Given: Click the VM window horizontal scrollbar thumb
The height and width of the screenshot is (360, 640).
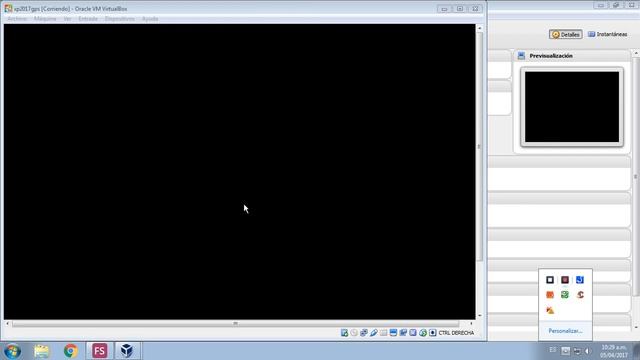Looking at the screenshot, I should pyautogui.click(x=236, y=324).
